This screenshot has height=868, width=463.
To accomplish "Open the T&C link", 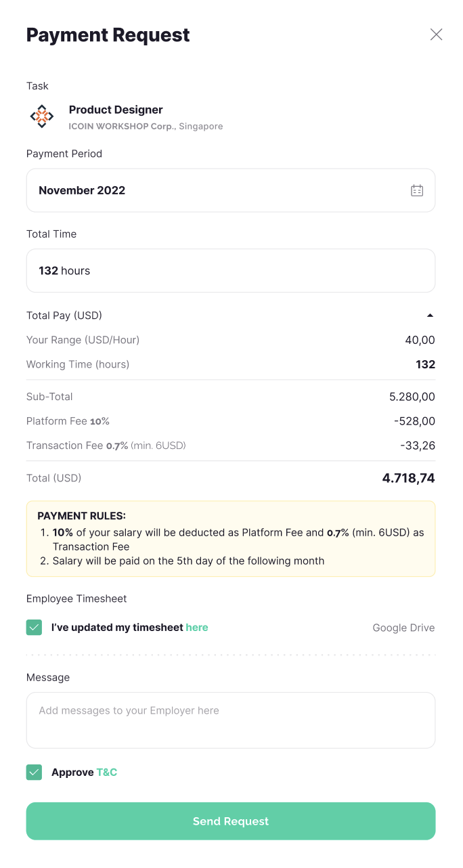I will [x=107, y=773].
